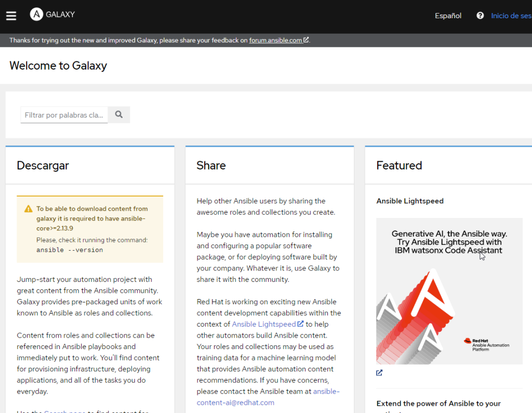Open forum.ansible.com via its external link icon
This screenshot has width=532, height=413.
(x=306, y=40)
